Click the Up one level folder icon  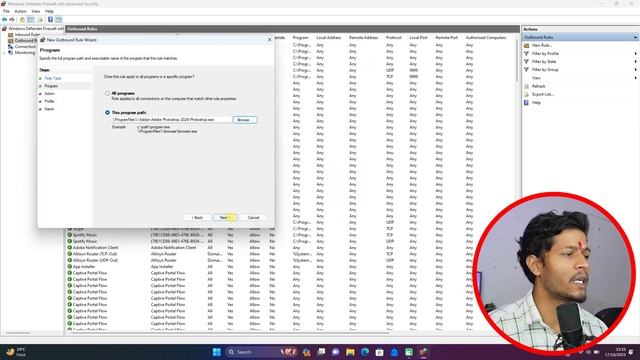coord(22,19)
